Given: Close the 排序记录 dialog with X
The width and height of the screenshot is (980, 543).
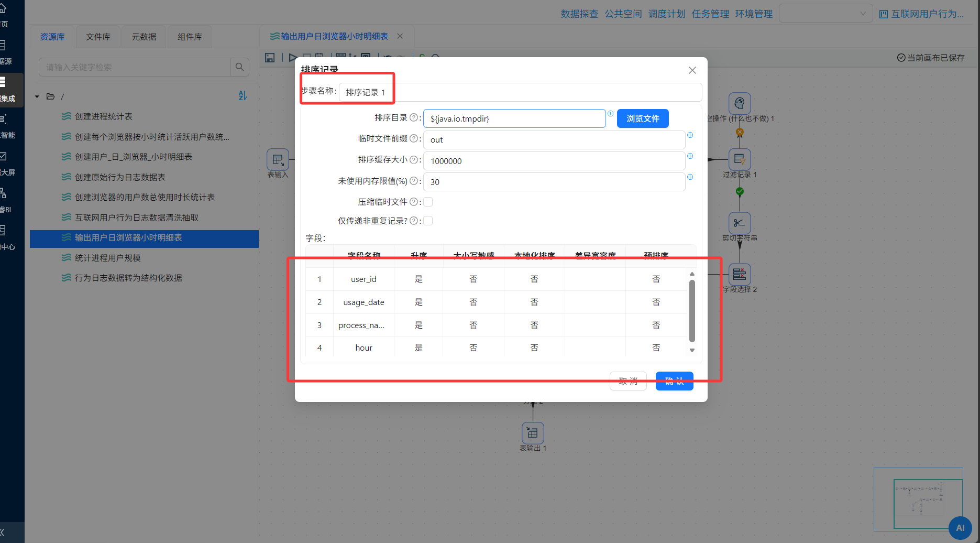Looking at the screenshot, I should 692,70.
